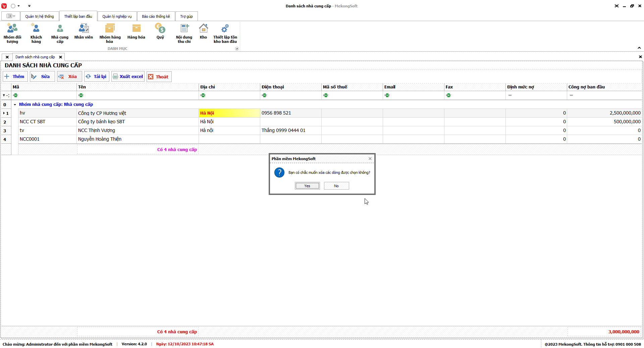This screenshot has width=644, height=348.
Task: Close the MekongSoft dialog with X
Action: (370, 159)
